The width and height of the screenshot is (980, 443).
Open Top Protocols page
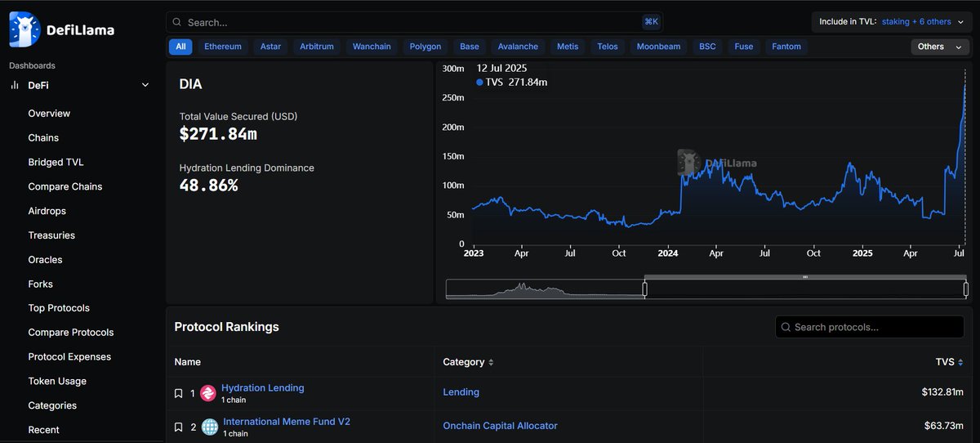pyautogui.click(x=59, y=308)
